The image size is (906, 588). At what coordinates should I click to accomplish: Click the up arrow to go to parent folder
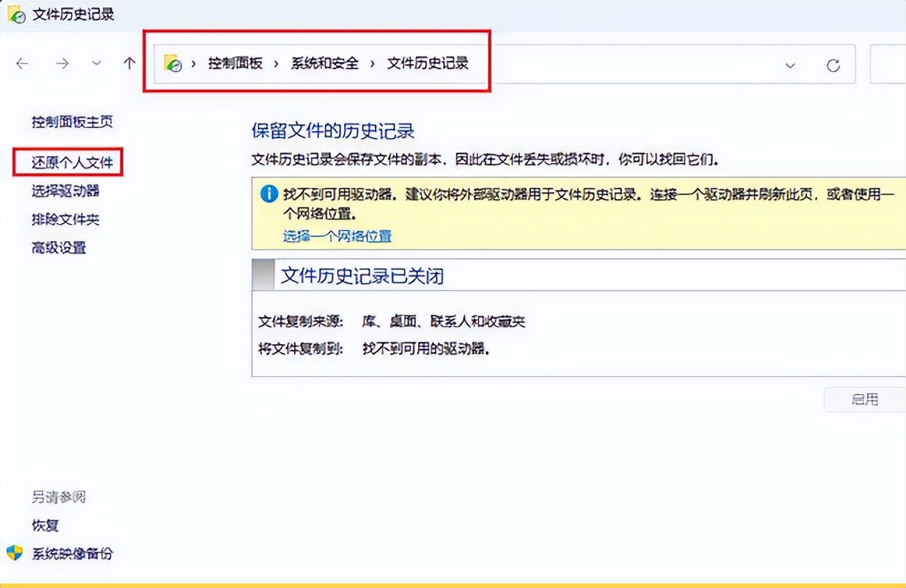click(x=129, y=63)
